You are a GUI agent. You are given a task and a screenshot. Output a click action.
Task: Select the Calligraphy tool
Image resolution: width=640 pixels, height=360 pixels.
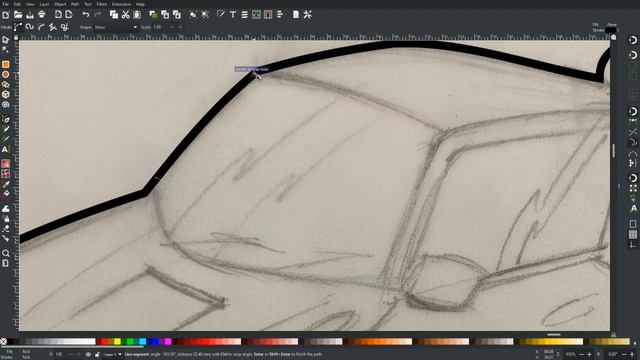click(5, 140)
